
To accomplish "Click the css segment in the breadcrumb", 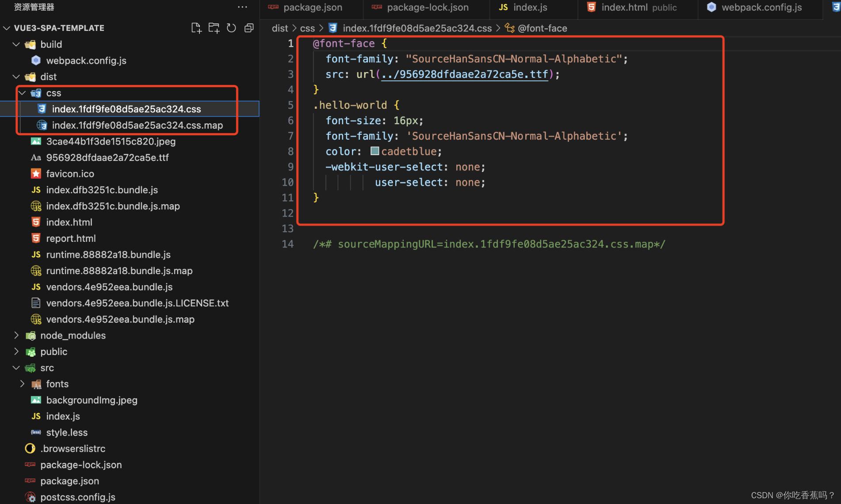I will (307, 28).
